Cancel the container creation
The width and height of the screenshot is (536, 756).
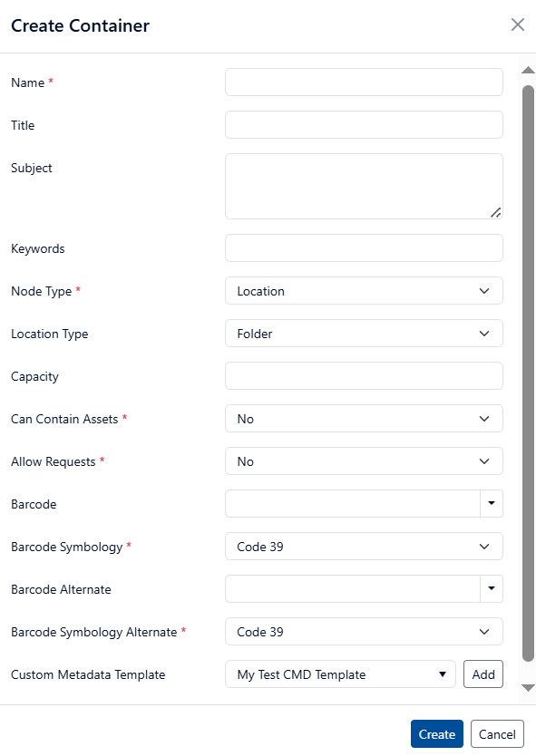click(497, 734)
